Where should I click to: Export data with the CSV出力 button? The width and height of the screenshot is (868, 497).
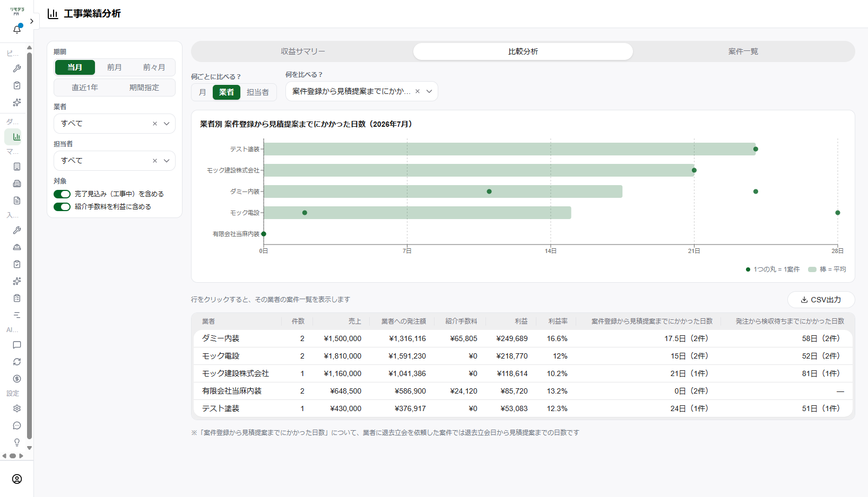tap(821, 300)
